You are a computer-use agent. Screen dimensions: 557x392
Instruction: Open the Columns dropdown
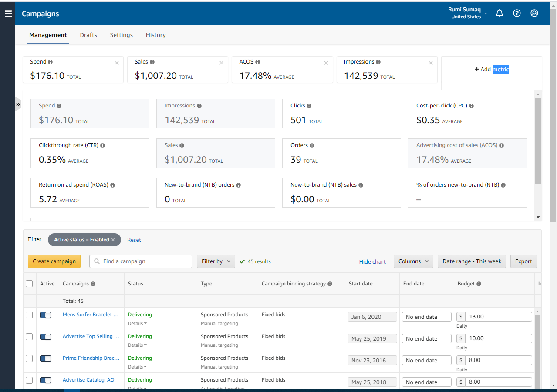413,261
